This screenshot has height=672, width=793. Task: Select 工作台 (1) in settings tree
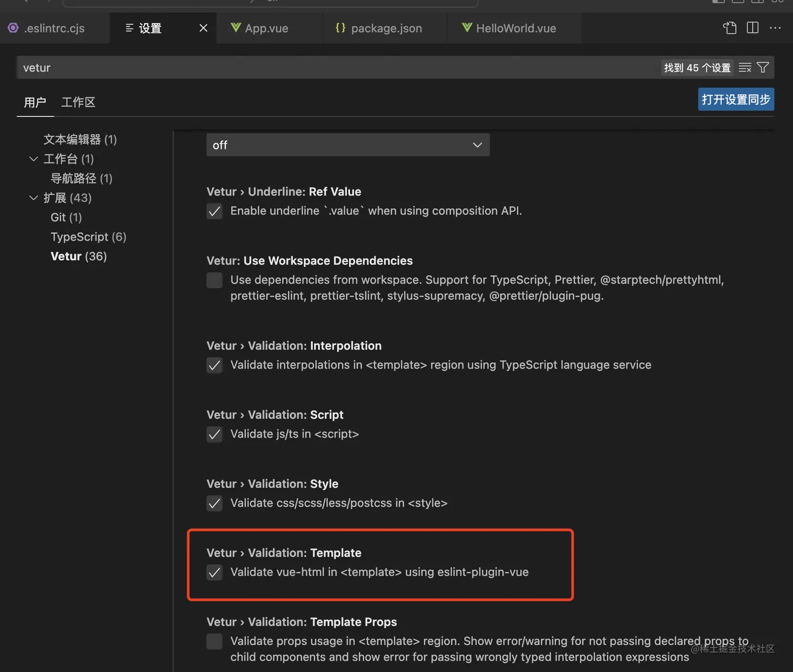pyautogui.click(x=69, y=159)
